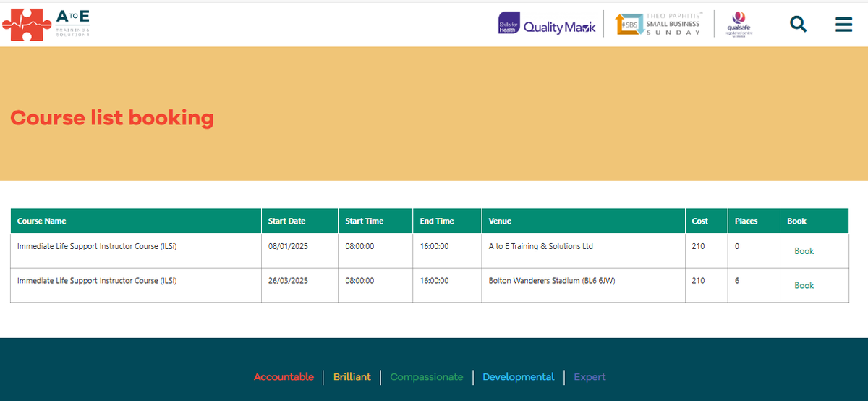Click the Course Name column header
Viewport: 868px width, 401px height.
coord(136,221)
